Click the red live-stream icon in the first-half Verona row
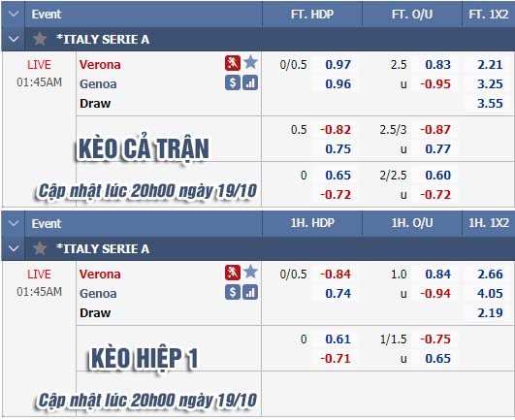The height and width of the screenshot is (420, 515). (233, 273)
